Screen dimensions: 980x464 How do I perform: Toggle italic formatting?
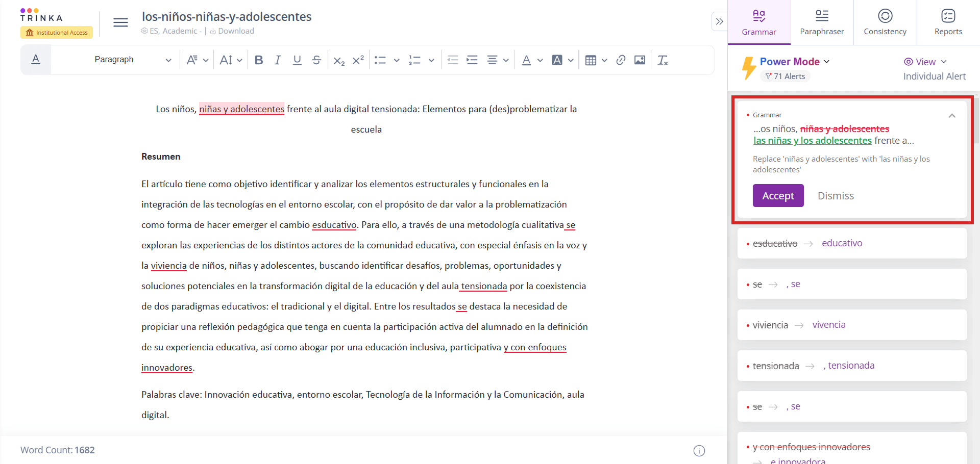tap(278, 60)
